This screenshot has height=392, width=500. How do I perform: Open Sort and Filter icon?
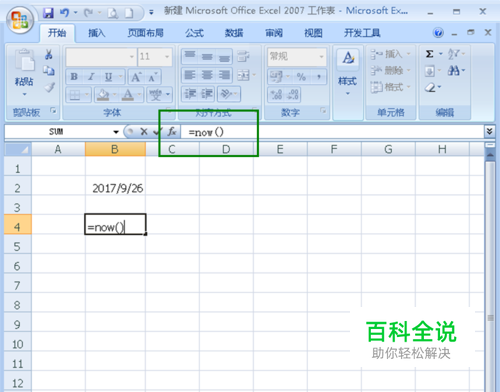click(x=453, y=54)
